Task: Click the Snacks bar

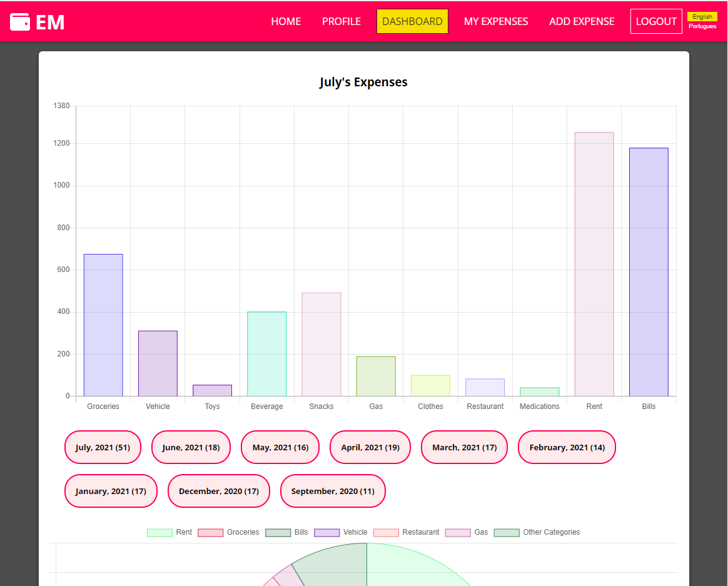Action: point(321,344)
